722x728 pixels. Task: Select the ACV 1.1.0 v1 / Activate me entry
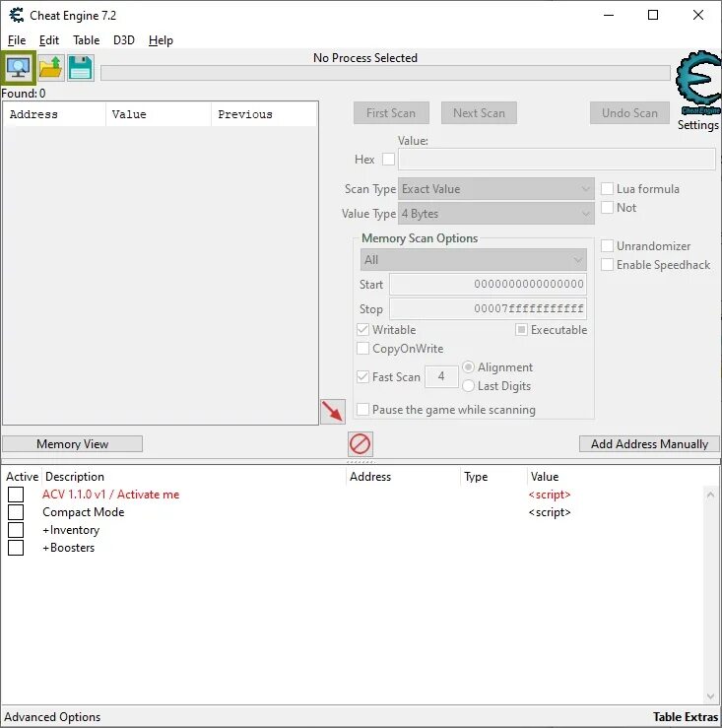point(111,495)
